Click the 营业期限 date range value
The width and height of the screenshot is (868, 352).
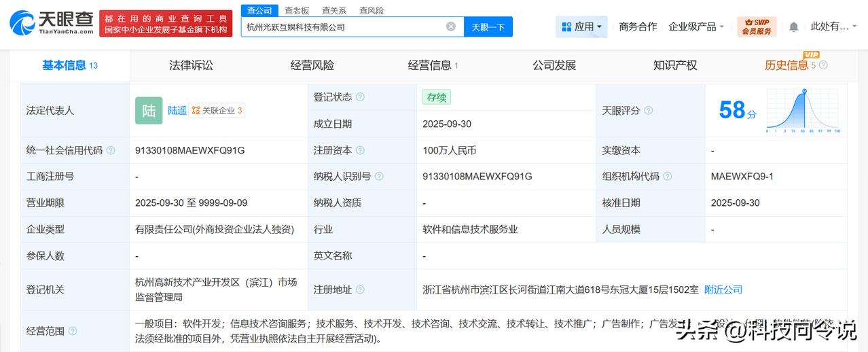point(192,203)
